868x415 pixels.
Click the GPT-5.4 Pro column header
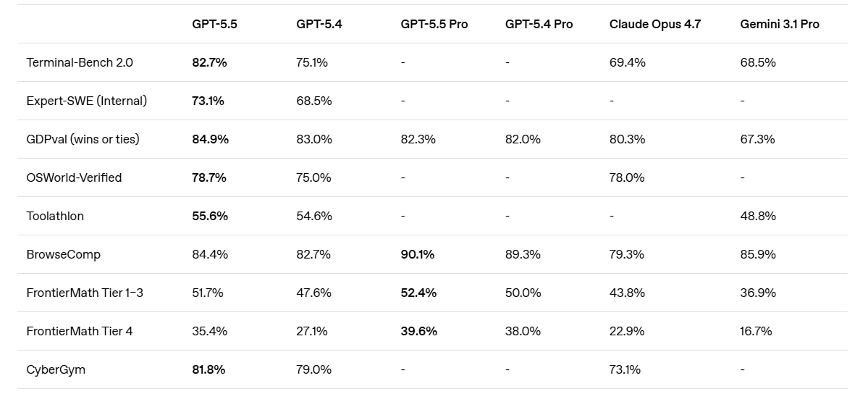(539, 24)
